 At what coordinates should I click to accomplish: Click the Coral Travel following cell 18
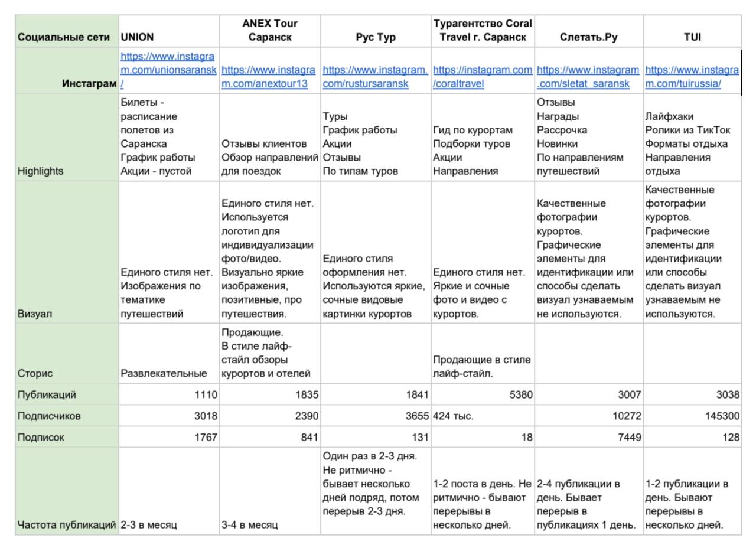(x=483, y=437)
